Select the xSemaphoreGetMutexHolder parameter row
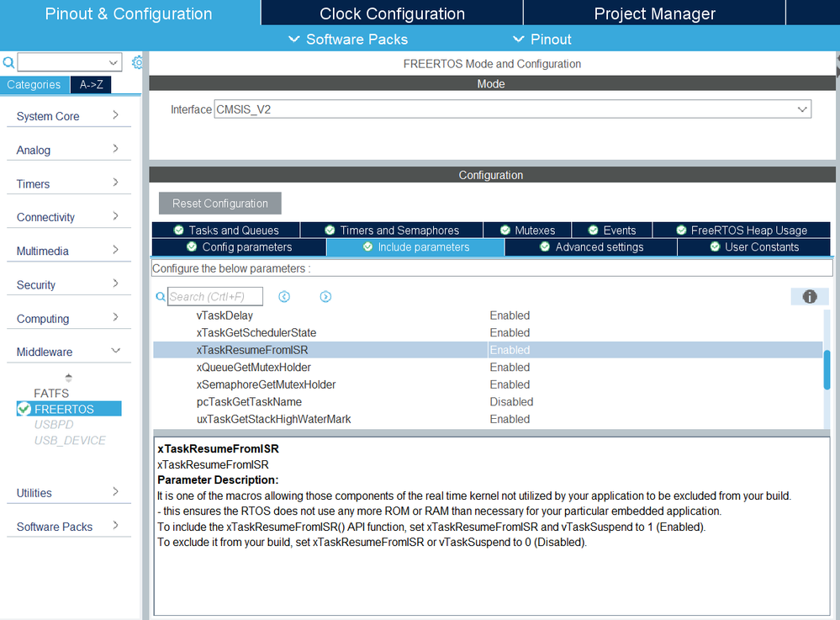This screenshot has height=620, width=840. coord(488,384)
